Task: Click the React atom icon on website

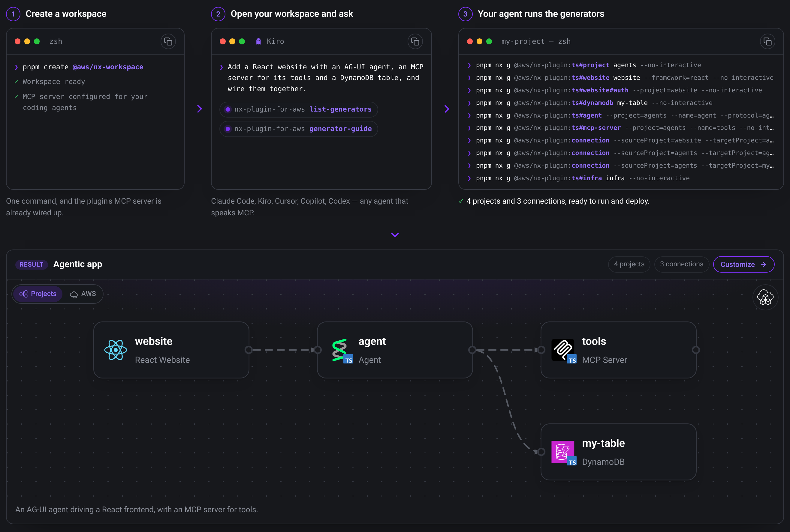Action: [x=116, y=350]
